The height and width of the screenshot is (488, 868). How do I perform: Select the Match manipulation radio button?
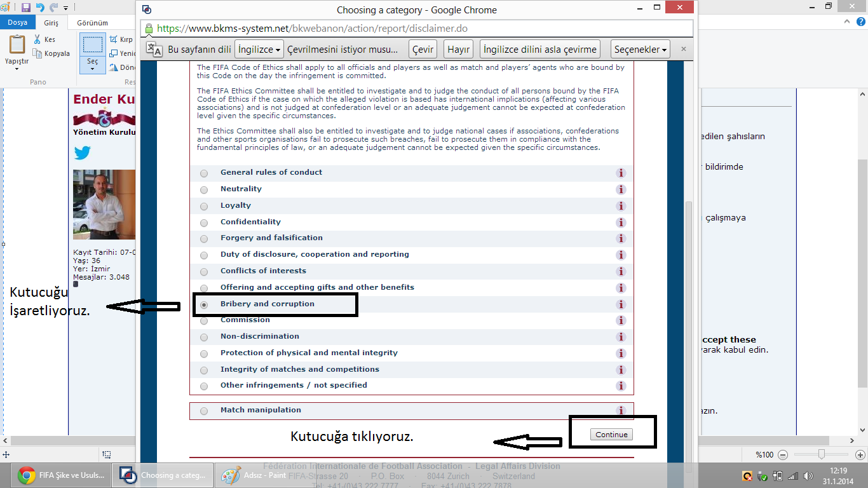pyautogui.click(x=204, y=411)
